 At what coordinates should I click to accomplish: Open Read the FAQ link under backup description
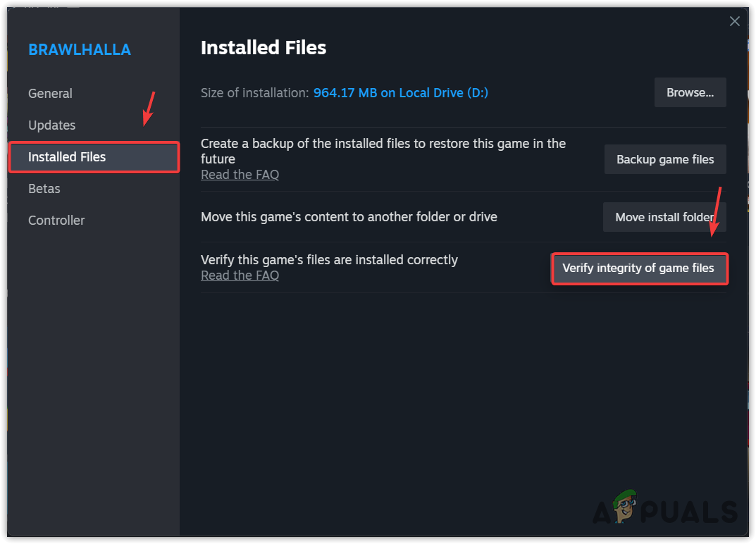click(x=240, y=175)
